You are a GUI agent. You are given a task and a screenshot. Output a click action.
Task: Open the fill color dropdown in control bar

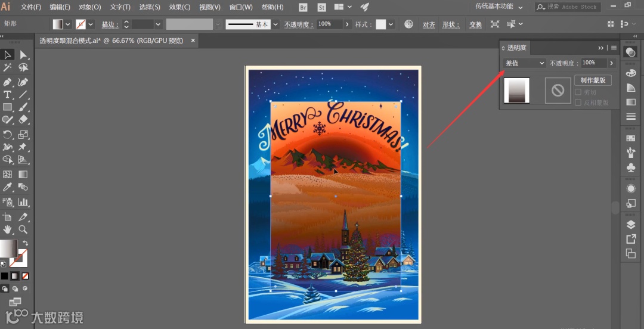point(68,24)
